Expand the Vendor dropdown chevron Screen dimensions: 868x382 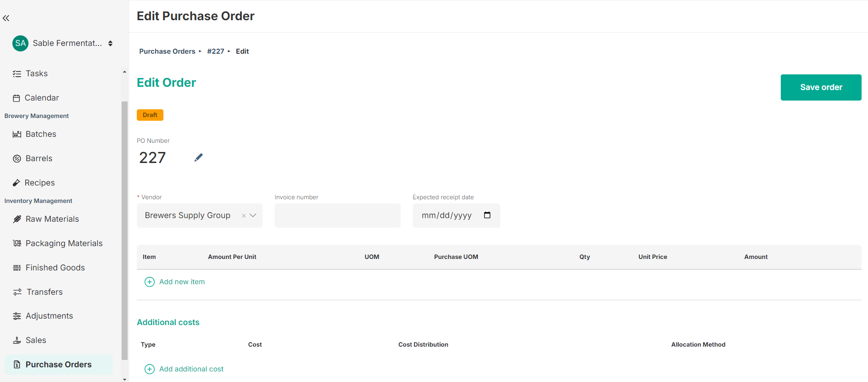pos(253,215)
